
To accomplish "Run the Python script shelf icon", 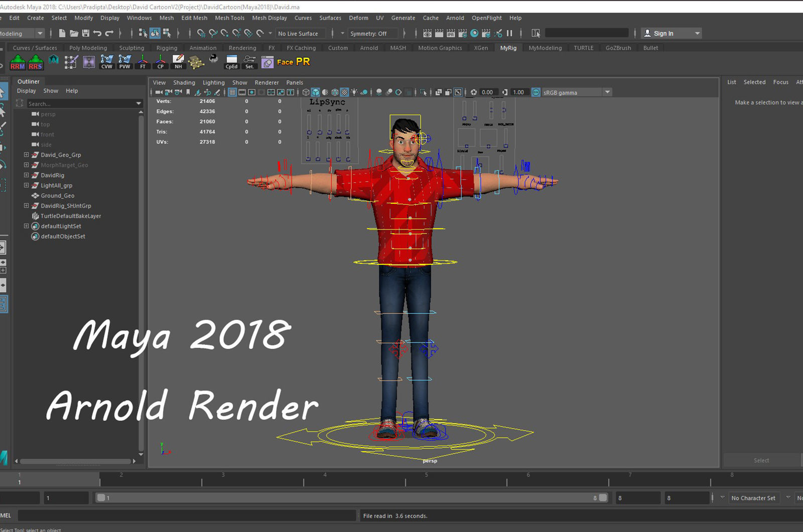I will tap(214, 59).
